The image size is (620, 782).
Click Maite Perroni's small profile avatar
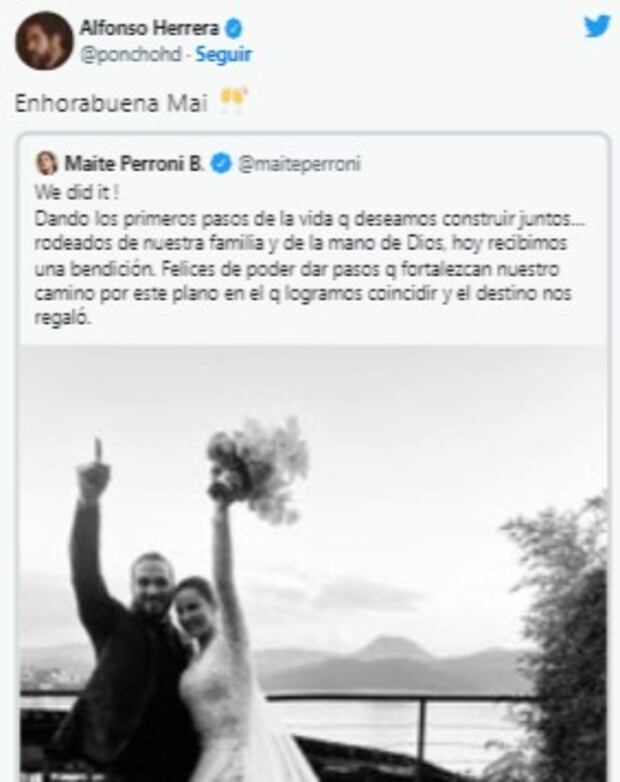(47, 163)
